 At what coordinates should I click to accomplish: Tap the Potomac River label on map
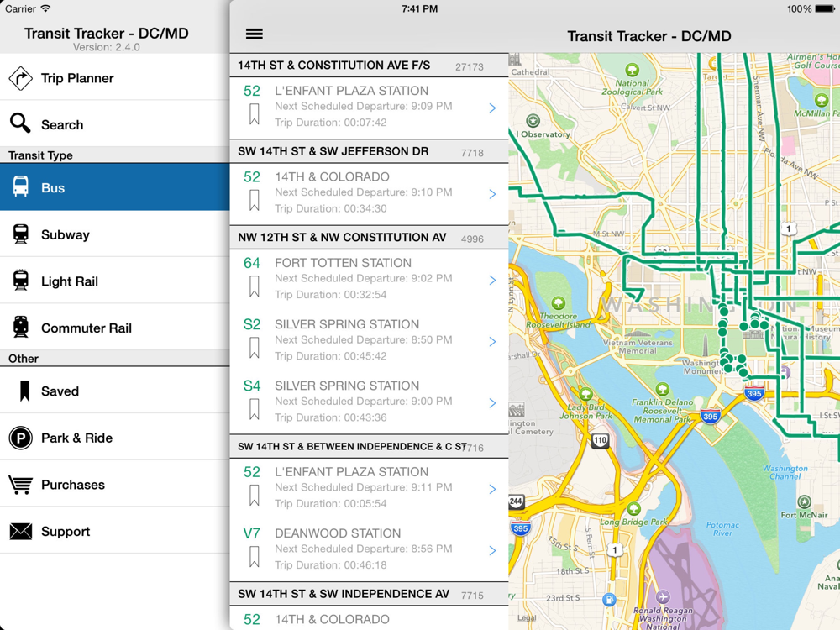722,528
